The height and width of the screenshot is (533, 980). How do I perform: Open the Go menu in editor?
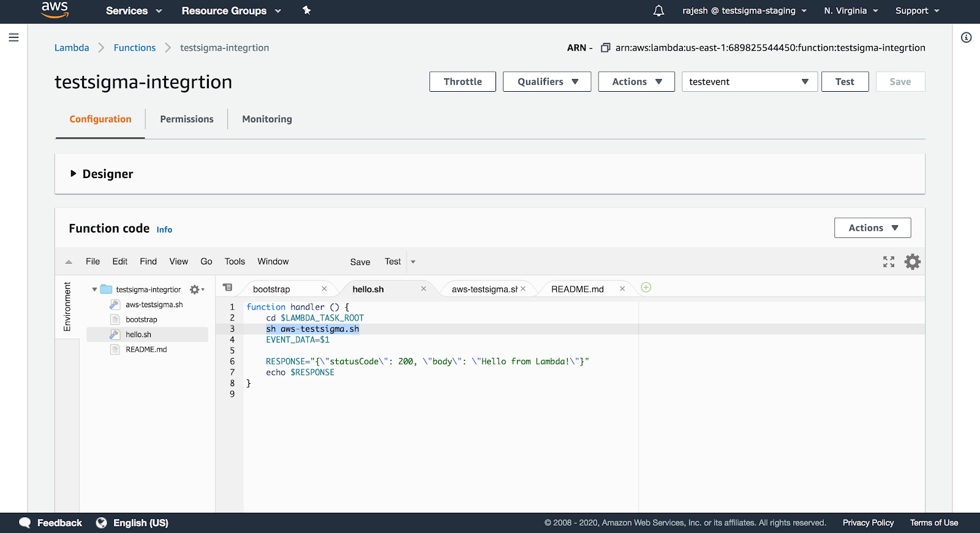click(206, 261)
